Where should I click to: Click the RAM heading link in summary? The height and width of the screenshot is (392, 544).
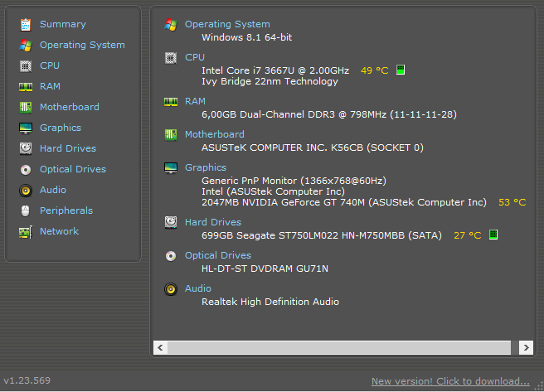[x=195, y=101]
